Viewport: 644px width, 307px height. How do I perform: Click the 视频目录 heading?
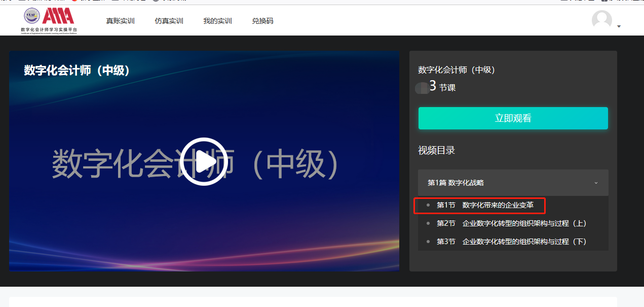tap(436, 150)
